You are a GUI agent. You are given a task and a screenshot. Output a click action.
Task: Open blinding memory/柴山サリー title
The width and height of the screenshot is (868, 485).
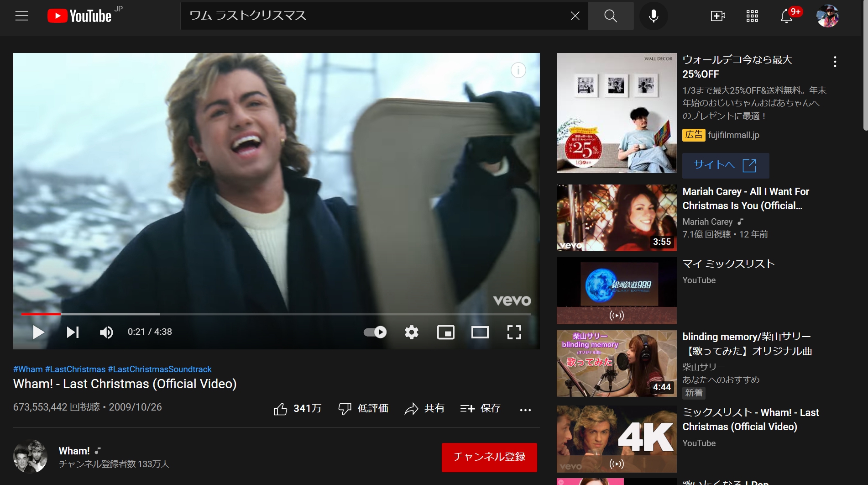pyautogui.click(x=747, y=344)
